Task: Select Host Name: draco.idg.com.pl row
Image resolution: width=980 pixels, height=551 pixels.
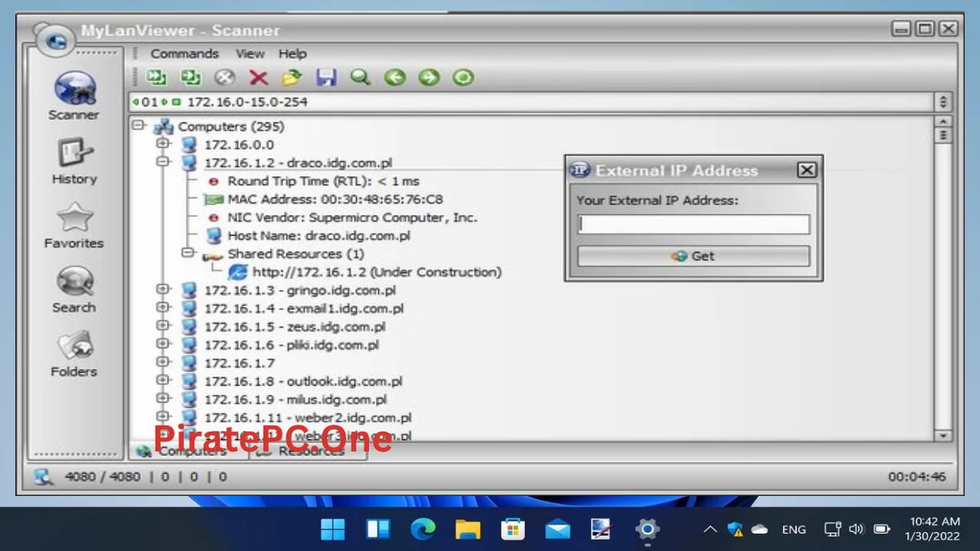Action: click(318, 236)
